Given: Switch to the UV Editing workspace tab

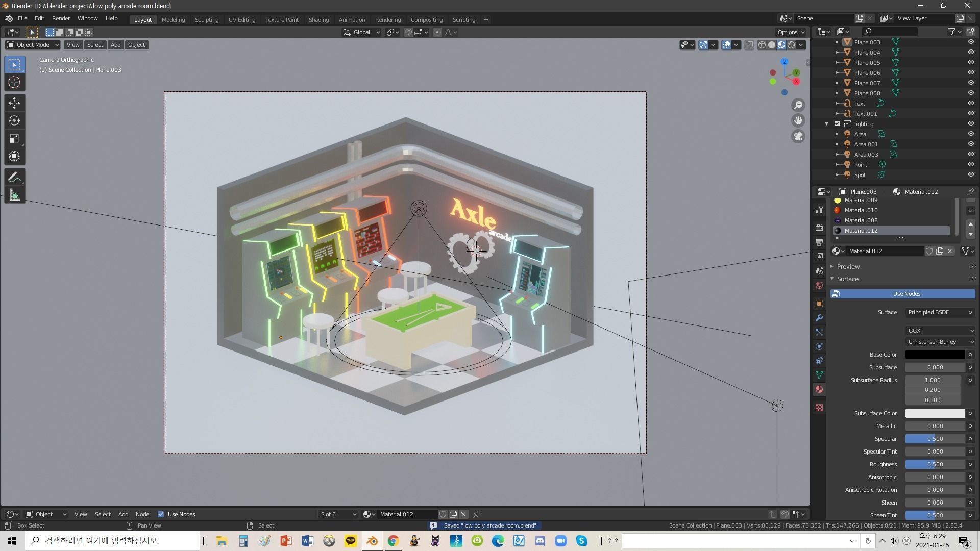Looking at the screenshot, I should click(242, 20).
